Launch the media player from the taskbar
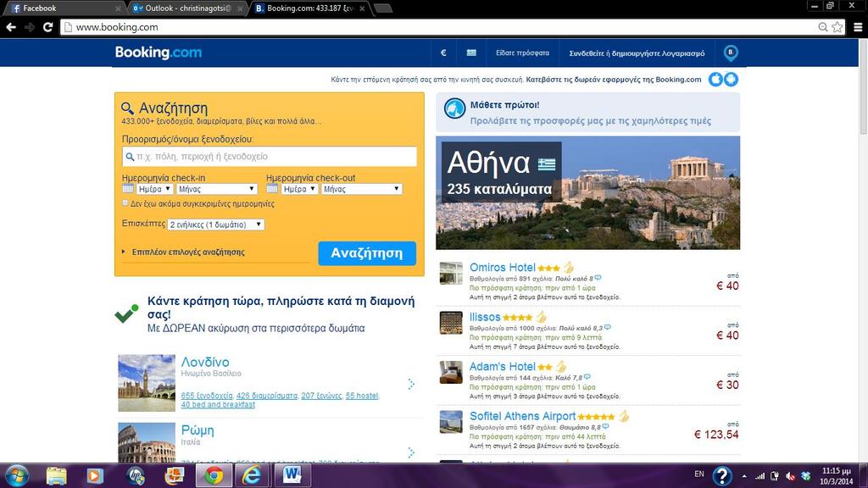The width and height of the screenshot is (868, 488). (95, 476)
